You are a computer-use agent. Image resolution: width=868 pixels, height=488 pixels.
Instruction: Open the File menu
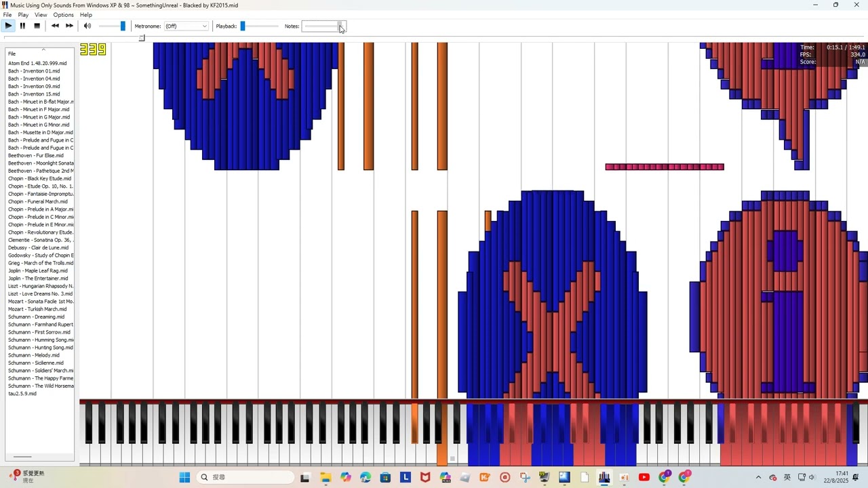pyautogui.click(x=7, y=14)
